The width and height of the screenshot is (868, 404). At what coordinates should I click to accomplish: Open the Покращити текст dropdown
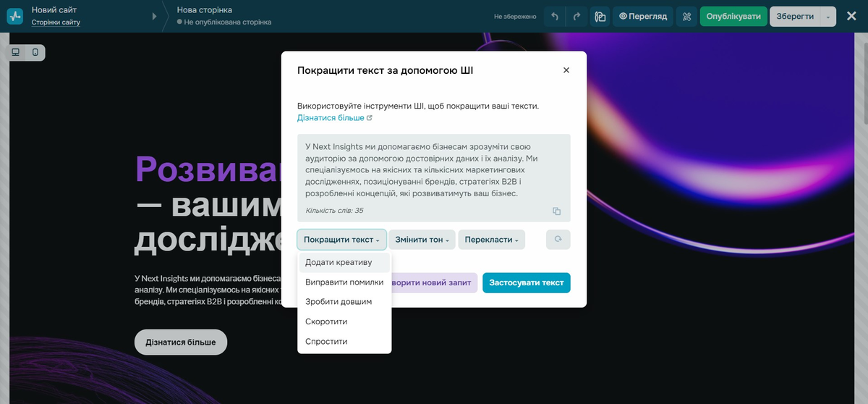[x=341, y=240]
